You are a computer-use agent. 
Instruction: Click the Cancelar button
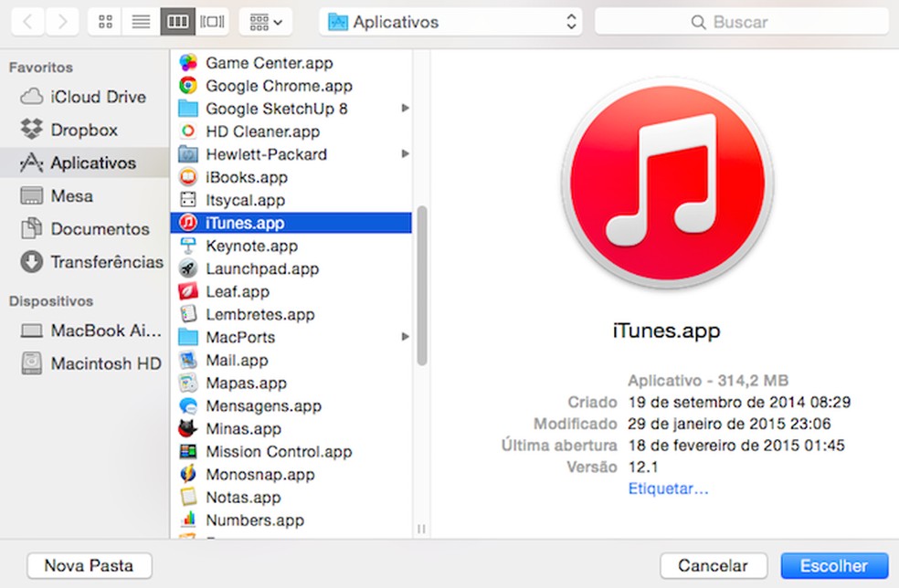714,566
